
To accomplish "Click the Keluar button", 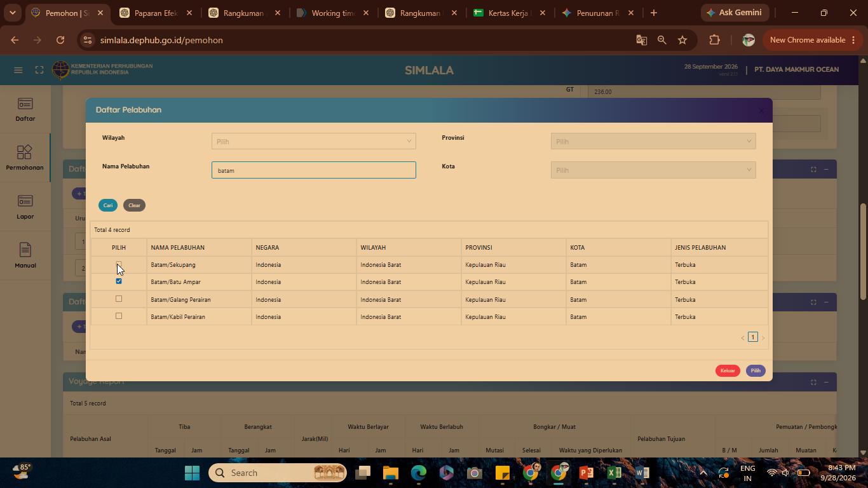I will (728, 370).
